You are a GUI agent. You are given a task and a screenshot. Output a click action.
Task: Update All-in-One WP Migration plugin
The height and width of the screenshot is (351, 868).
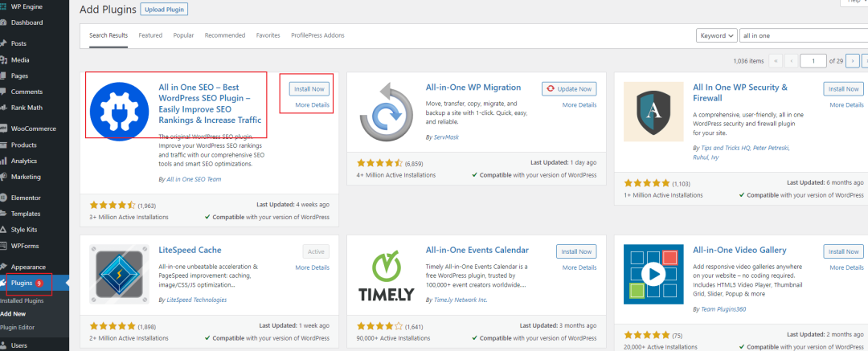click(x=570, y=88)
